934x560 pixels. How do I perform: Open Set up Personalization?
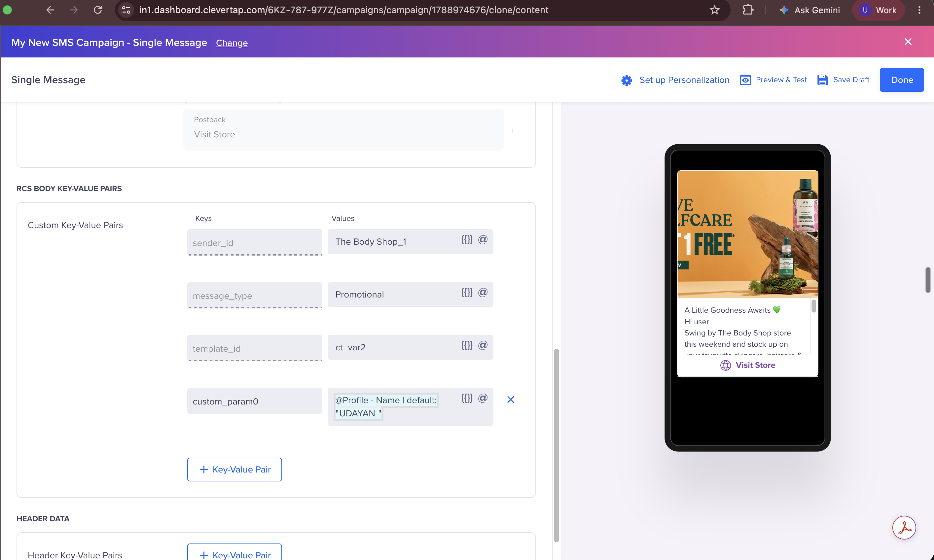pos(684,80)
